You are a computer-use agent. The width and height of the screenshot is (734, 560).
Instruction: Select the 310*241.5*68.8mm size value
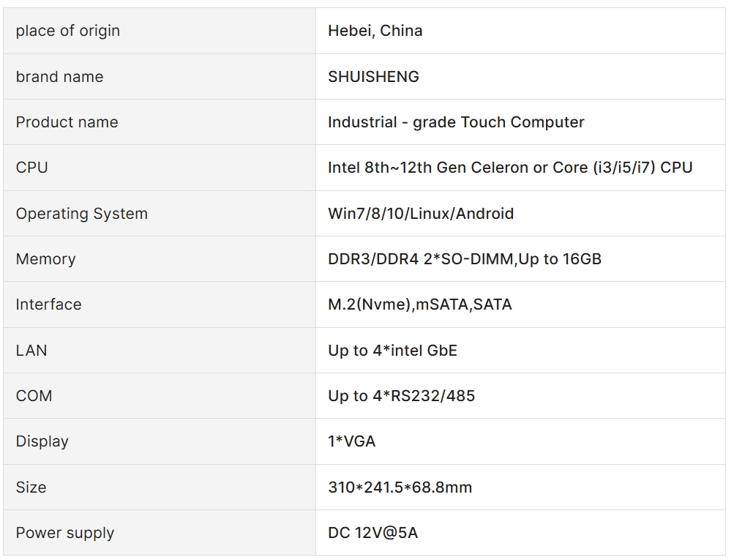pyautogui.click(x=400, y=488)
